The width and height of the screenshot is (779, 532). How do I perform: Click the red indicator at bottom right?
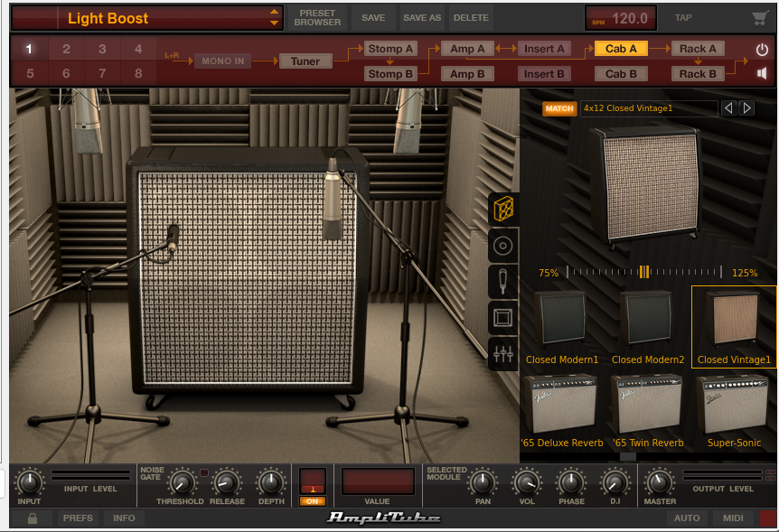click(x=768, y=518)
